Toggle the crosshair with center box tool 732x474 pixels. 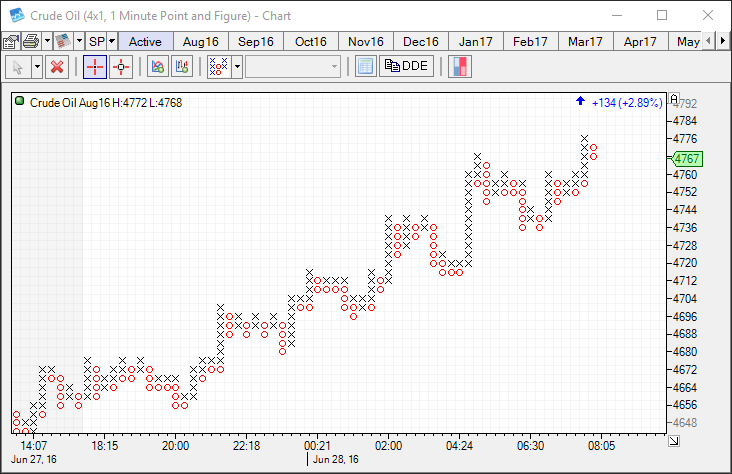pos(121,67)
